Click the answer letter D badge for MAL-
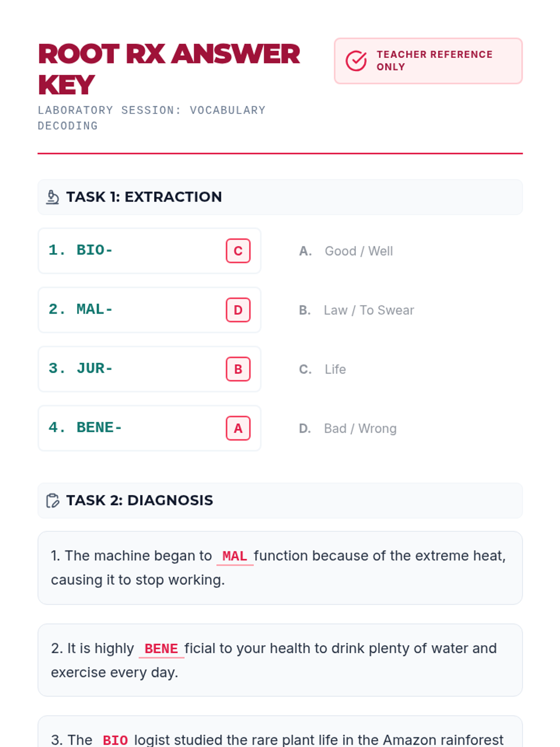560x747 pixels. (238, 310)
